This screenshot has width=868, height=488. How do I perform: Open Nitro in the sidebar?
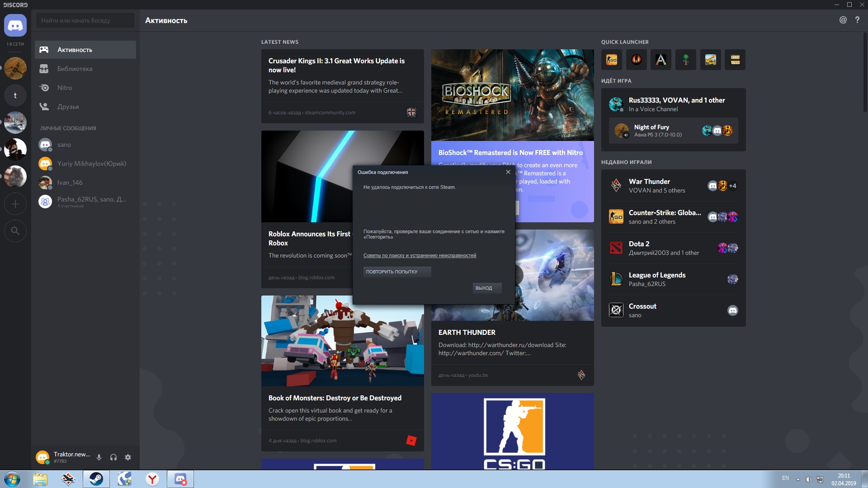85,88
